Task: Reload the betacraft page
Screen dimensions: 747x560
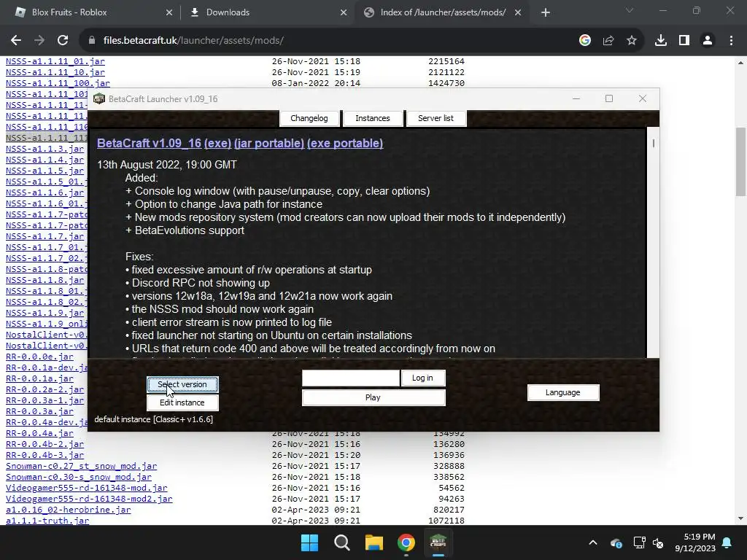Action: tap(63, 41)
